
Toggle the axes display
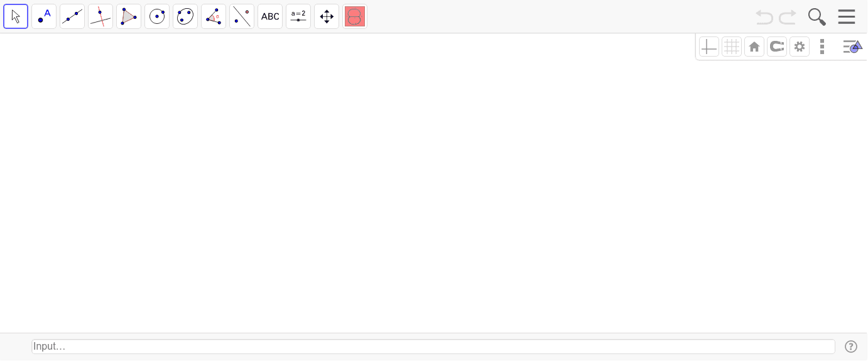709,47
